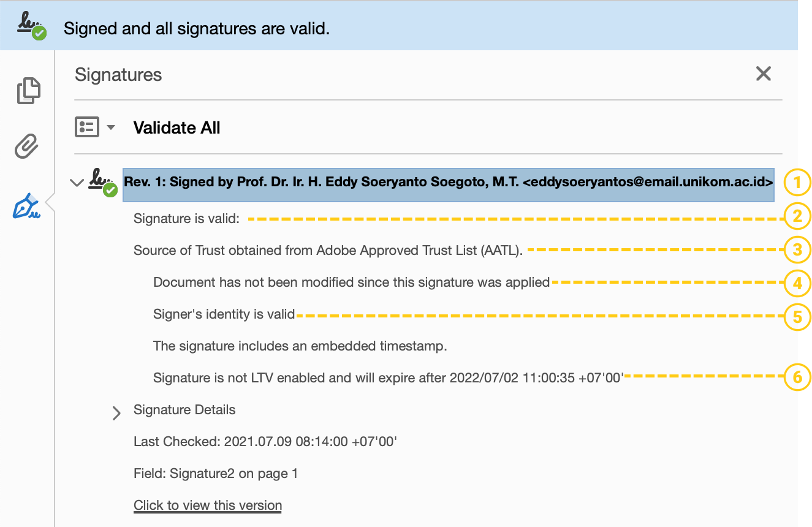Select the Rev. 1 signed by Eddy Soeryanto row
Screen dimensions: 812x527
click(x=449, y=183)
